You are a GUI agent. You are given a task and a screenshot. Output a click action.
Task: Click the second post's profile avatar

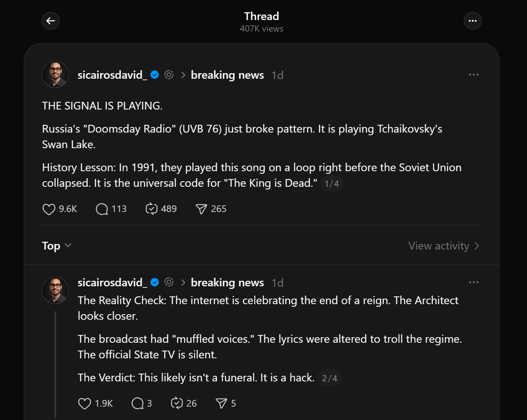point(55,290)
